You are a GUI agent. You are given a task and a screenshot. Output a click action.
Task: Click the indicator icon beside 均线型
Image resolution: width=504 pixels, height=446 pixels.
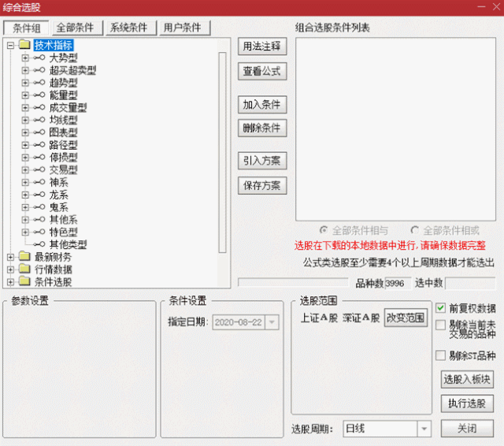[x=39, y=120]
